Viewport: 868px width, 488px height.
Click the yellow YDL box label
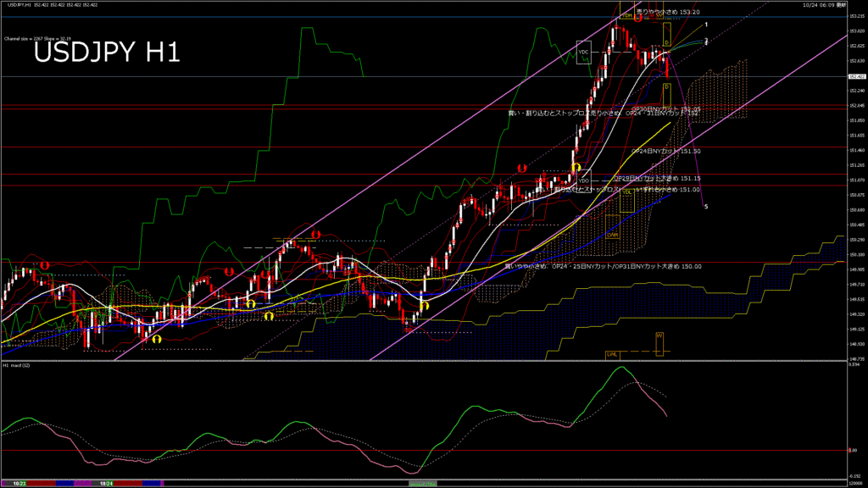[x=627, y=192]
